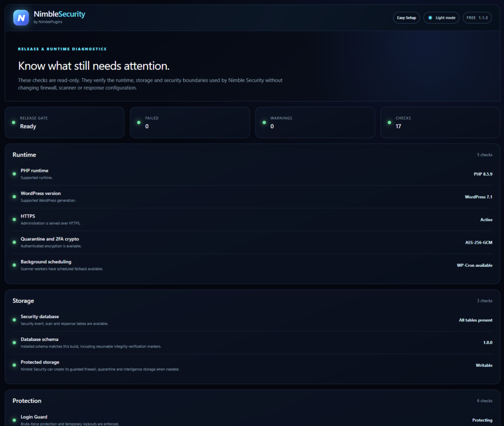
Task: Click the "3 checks" count in Storage
Action: click(484, 301)
